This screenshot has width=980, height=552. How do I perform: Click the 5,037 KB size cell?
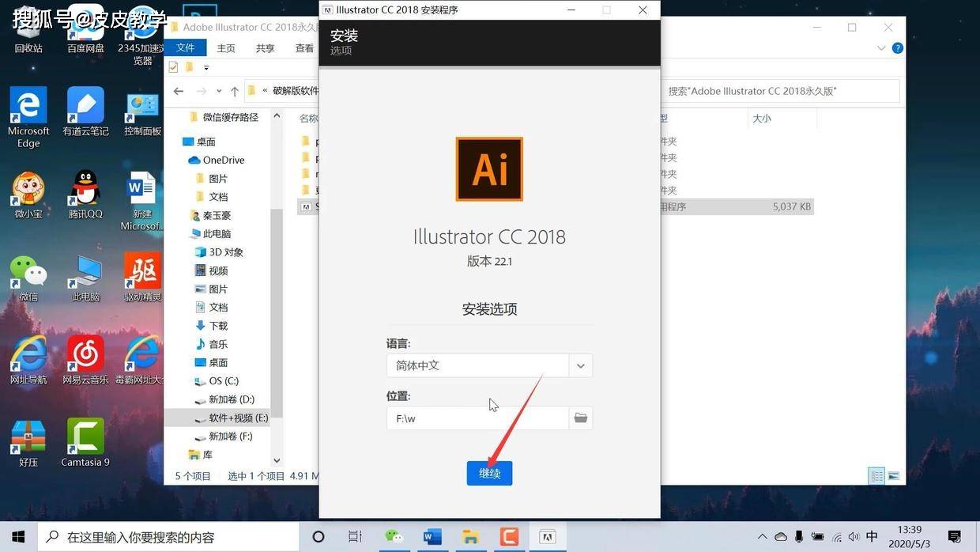[x=792, y=206]
